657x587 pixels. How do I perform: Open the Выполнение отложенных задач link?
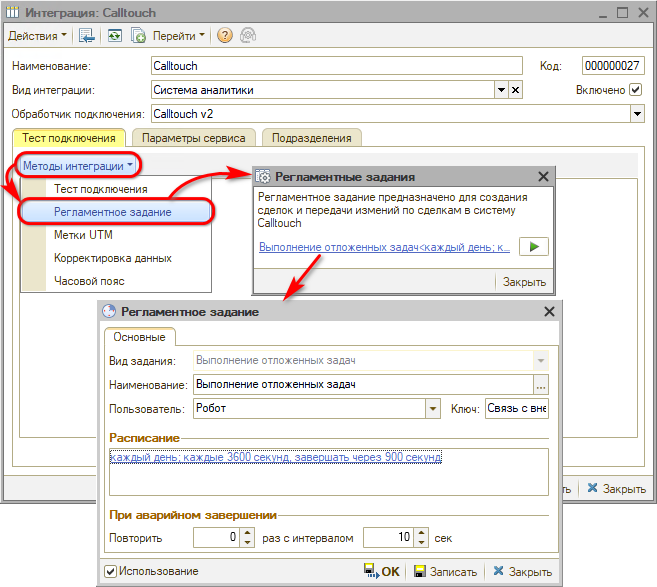[x=384, y=247]
